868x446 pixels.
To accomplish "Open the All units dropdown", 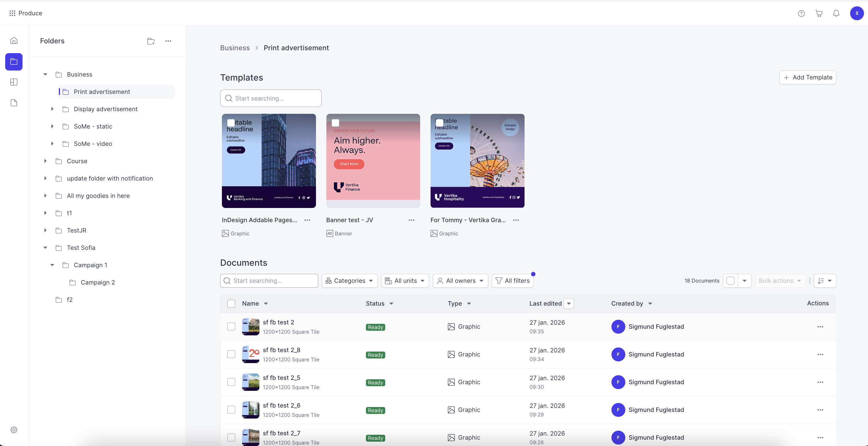I will point(405,281).
